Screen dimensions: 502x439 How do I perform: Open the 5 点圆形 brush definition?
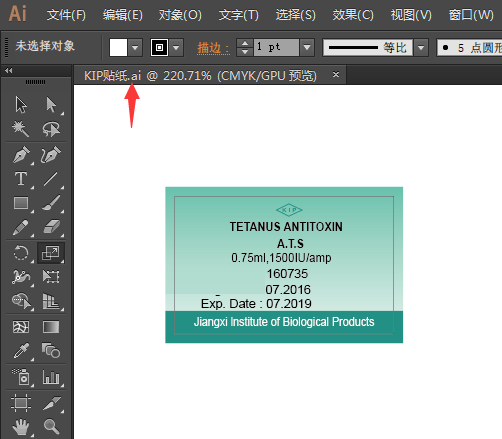click(470, 48)
